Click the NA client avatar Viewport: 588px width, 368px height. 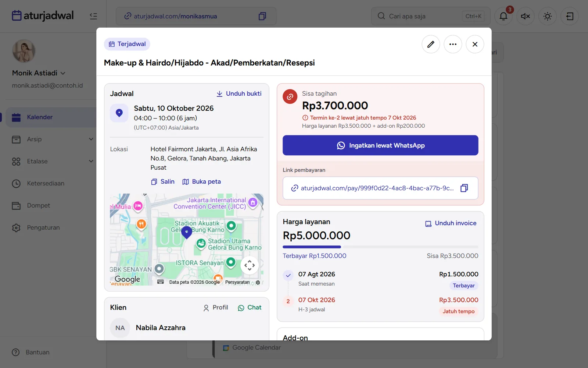pyautogui.click(x=120, y=328)
